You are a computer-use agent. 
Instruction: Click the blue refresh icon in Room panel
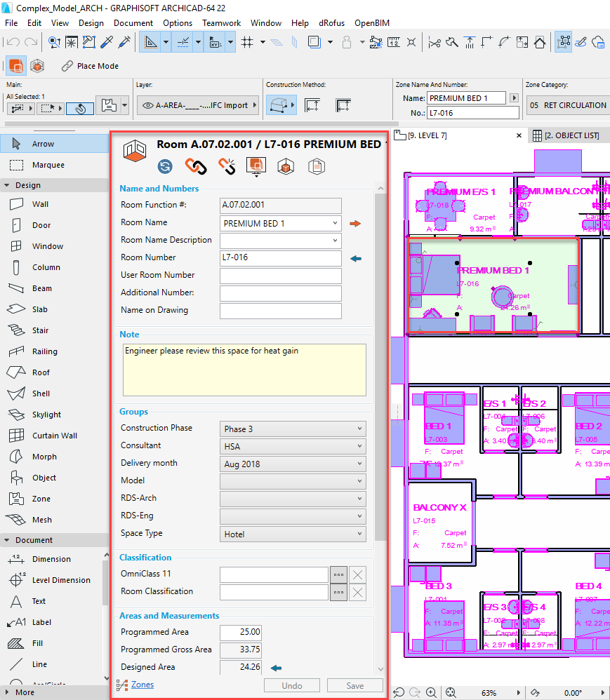pyautogui.click(x=166, y=166)
